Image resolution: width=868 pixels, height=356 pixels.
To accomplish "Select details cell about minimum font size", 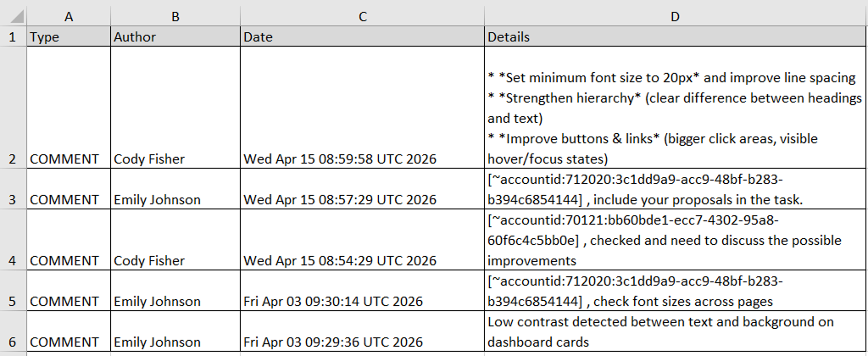I will [x=676, y=108].
